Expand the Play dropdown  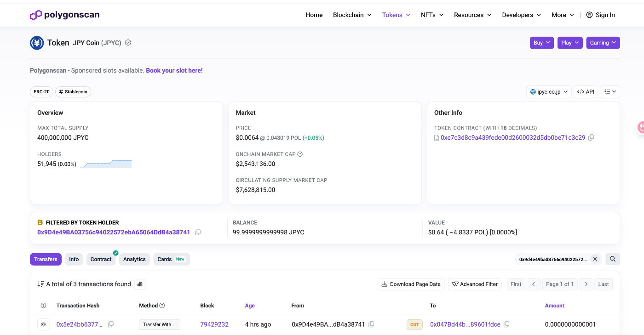pos(570,43)
